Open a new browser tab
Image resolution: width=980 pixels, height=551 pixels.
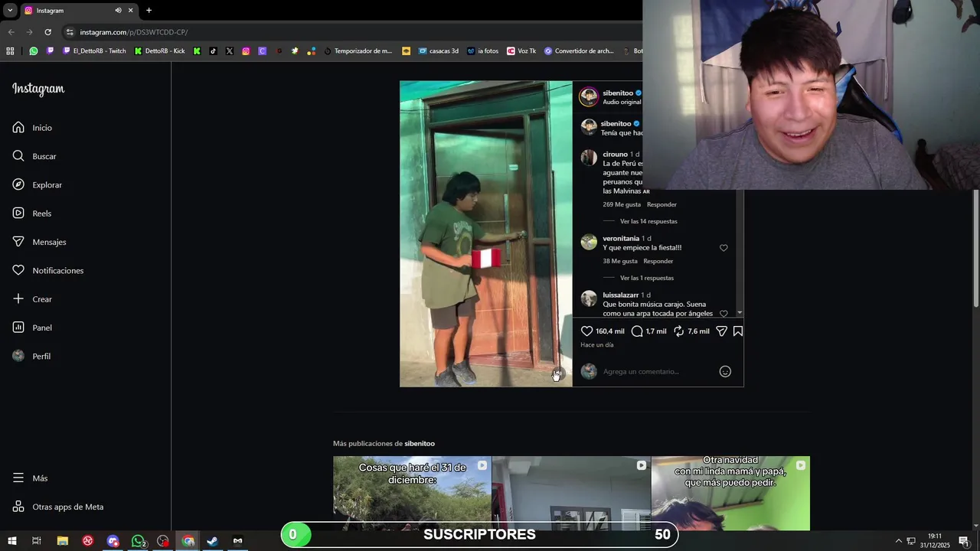(x=149, y=11)
